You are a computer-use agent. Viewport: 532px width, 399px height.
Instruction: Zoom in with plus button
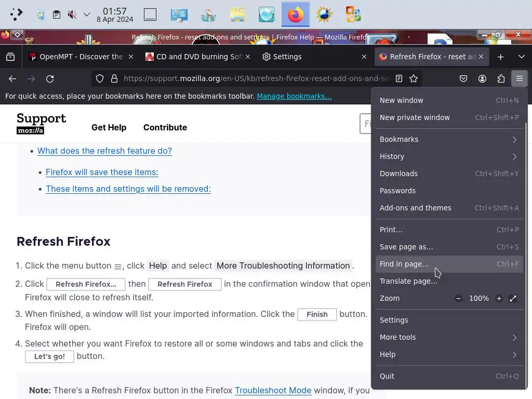pyautogui.click(x=499, y=299)
